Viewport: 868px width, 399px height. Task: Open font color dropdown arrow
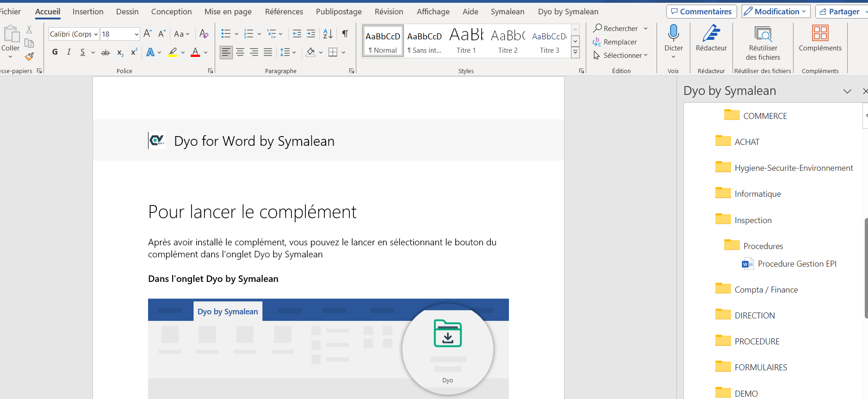coord(205,52)
